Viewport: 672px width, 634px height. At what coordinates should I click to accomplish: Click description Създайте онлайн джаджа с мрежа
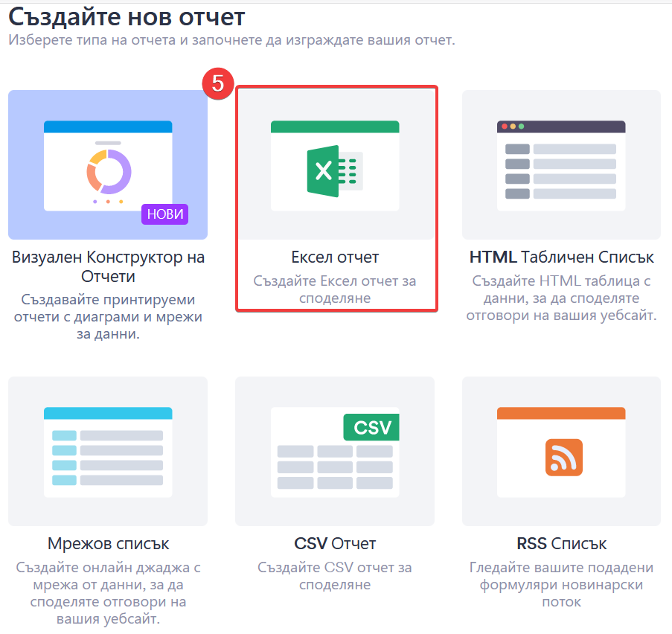click(x=108, y=593)
